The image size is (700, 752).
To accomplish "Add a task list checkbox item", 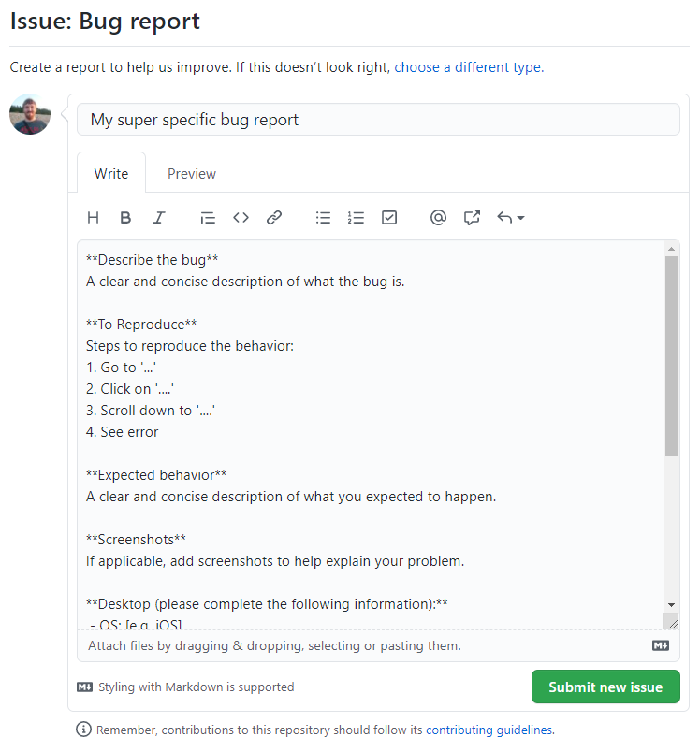I will 389,218.
